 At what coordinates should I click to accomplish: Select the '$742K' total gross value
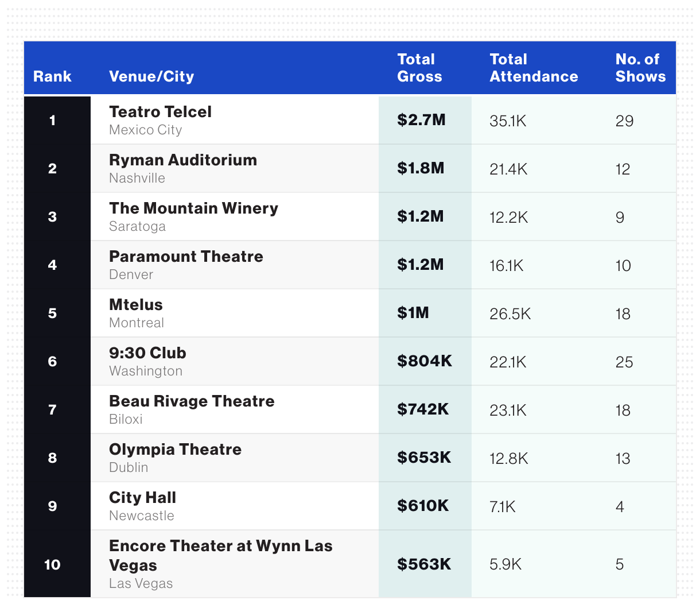click(423, 409)
